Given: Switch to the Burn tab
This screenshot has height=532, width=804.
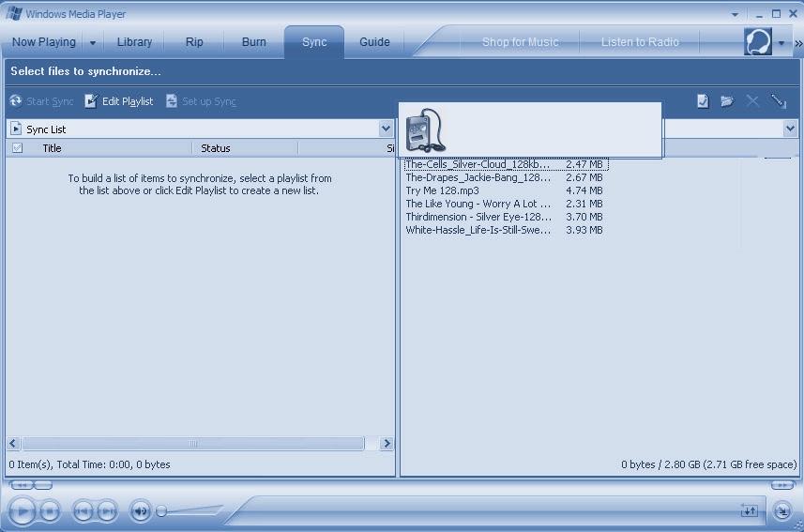Looking at the screenshot, I should tap(254, 42).
